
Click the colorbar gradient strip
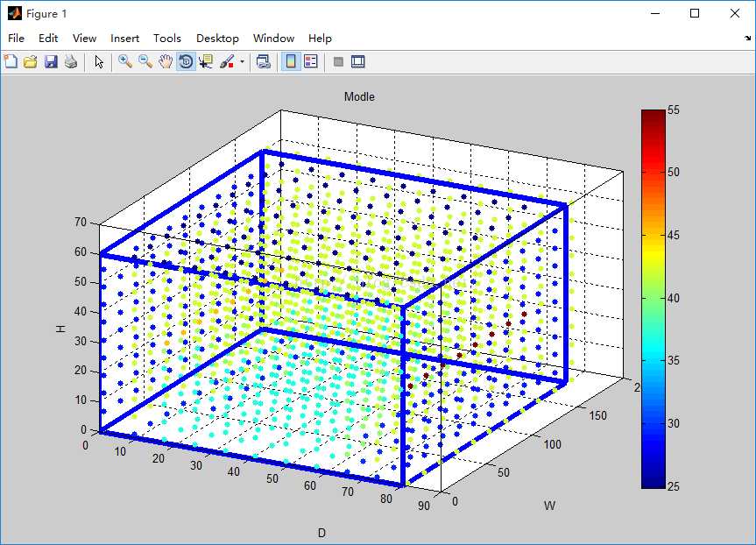tap(653, 298)
